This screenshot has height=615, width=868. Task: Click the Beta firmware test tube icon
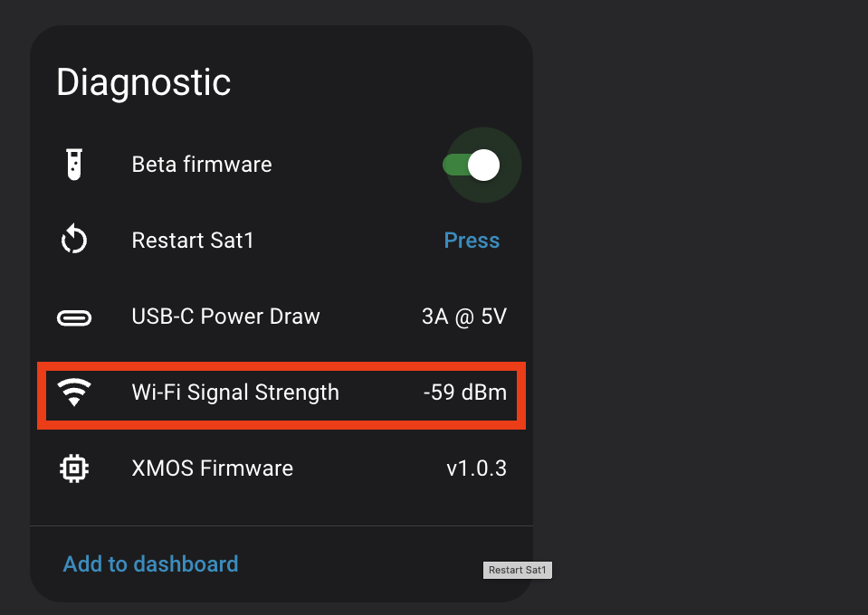pyautogui.click(x=74, y=165)
